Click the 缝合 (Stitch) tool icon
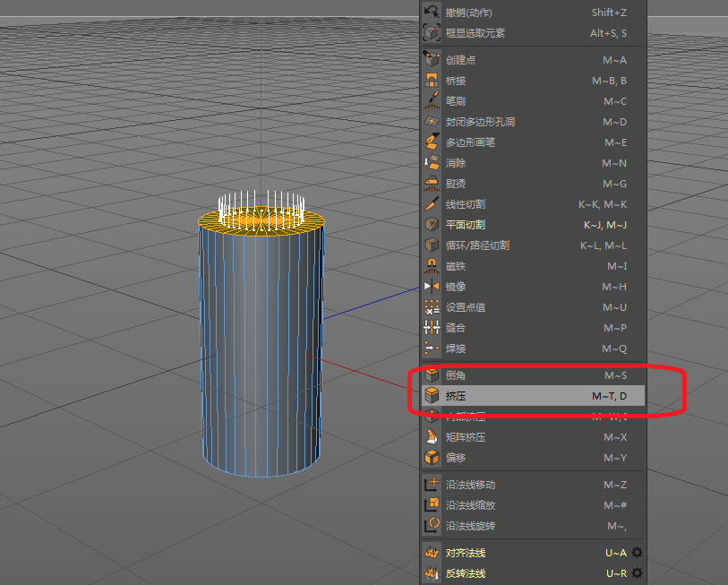Viewport: 728px width, 585px height. (x=432, y=328)
